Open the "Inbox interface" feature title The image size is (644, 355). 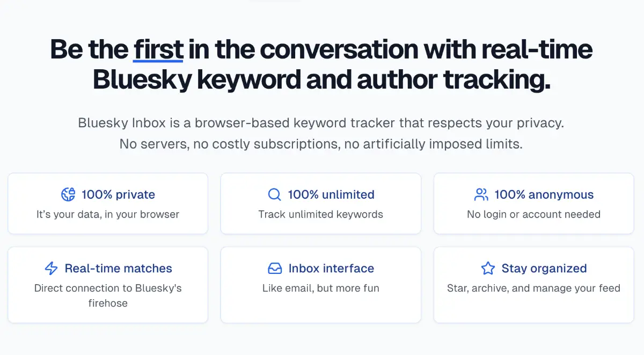pos(331,268)
